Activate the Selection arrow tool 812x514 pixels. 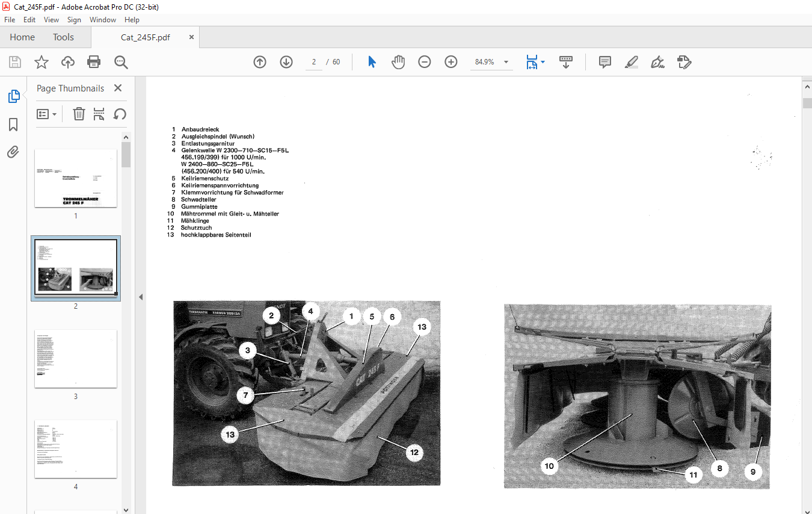(372, 62)
